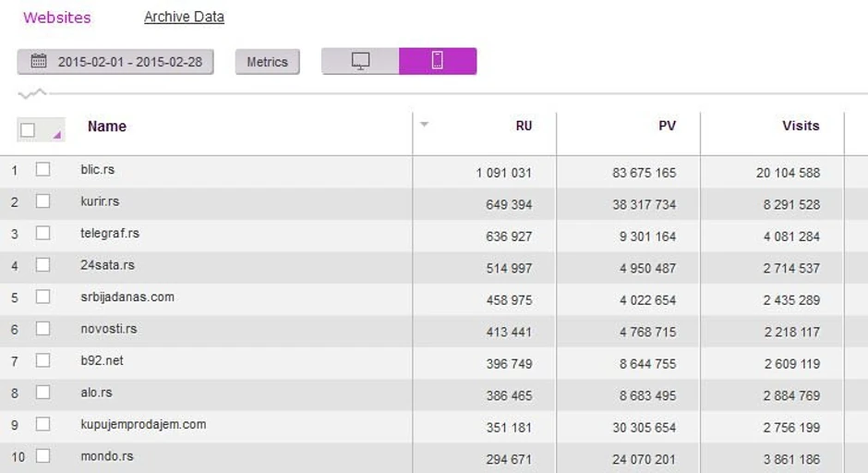The height and width of the screenshot is (473, 868).
Task: Toggle the select-all checkbox in header
Action: 28,130
